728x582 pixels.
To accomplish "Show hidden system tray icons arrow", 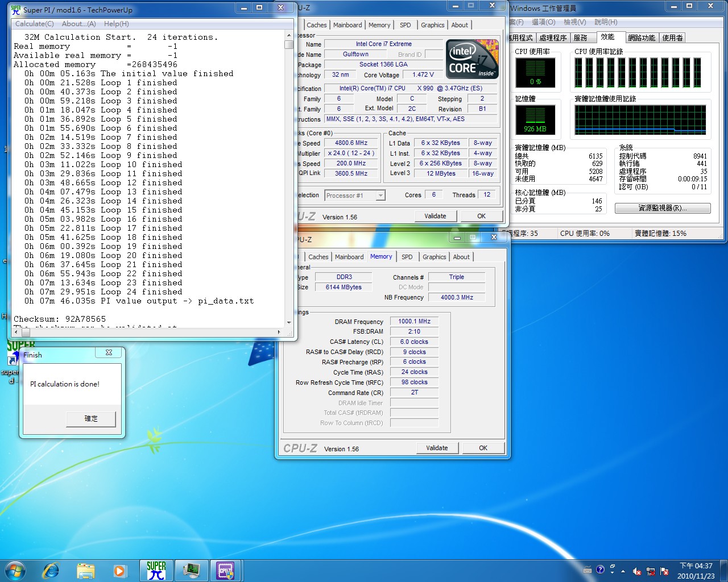I will point(623,571).
